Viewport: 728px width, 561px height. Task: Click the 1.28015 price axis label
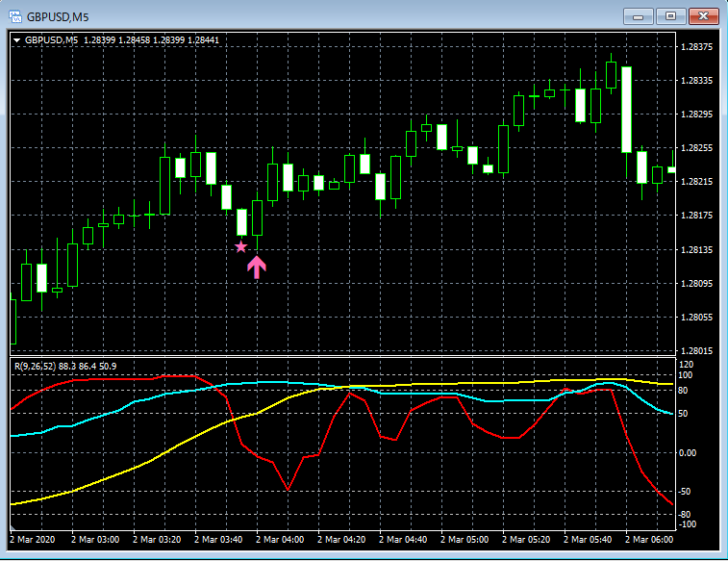[x=695, y=351]
